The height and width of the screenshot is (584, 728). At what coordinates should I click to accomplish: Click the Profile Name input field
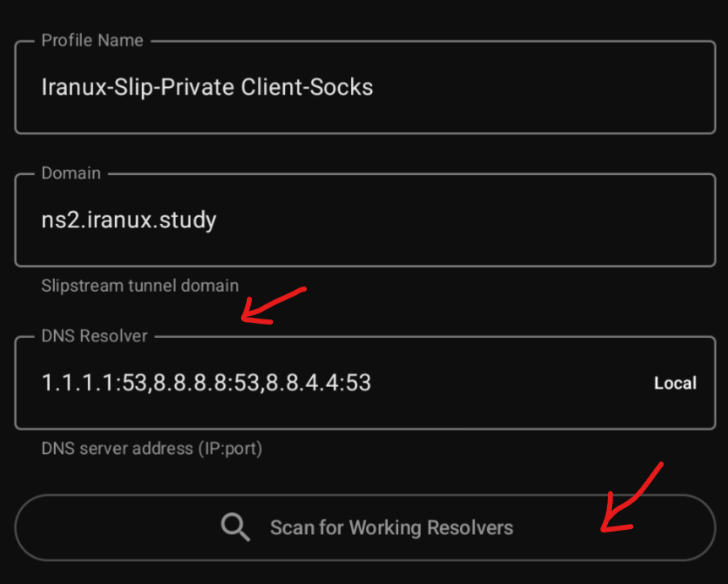tap(365, 87)
